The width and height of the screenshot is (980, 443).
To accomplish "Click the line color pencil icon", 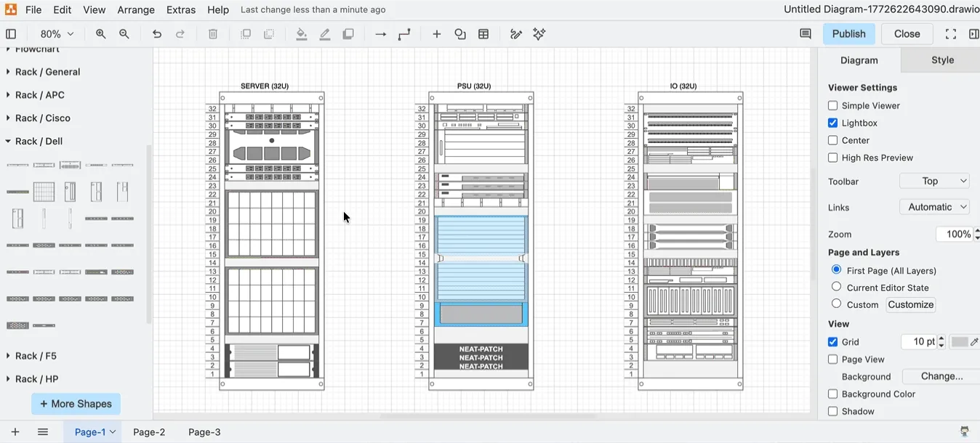I will pos(325,34).
